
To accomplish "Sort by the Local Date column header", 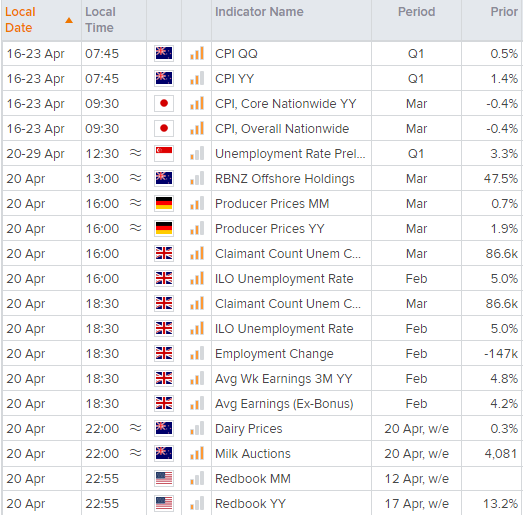I will [20, 20].
